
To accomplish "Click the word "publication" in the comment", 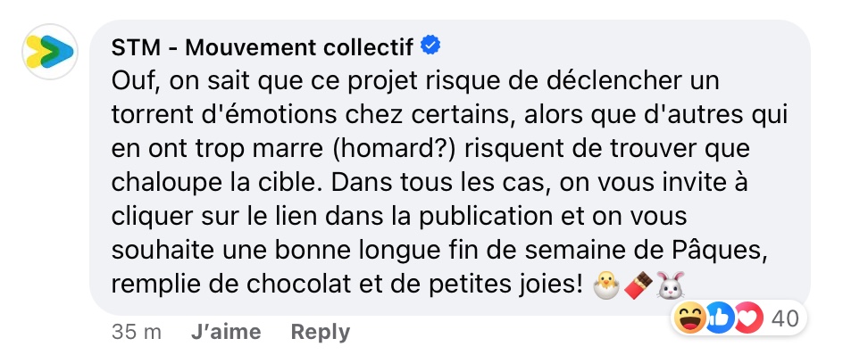I will click(x=486, y=217).
